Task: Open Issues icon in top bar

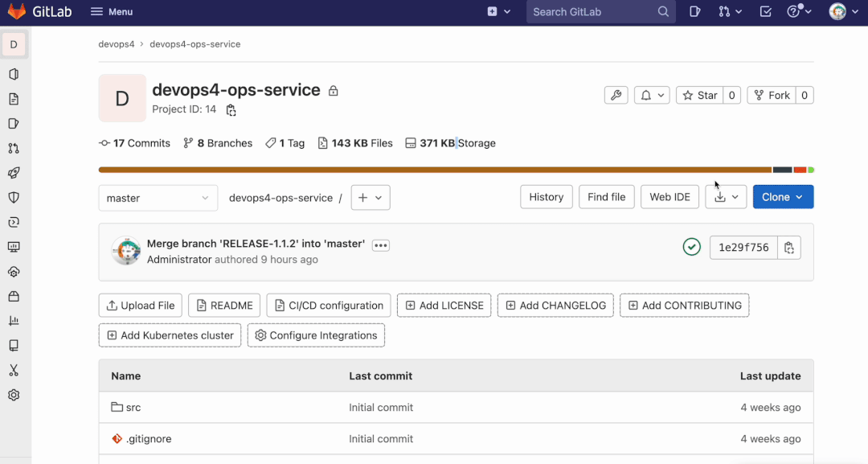Action: (x=694, y=11)
